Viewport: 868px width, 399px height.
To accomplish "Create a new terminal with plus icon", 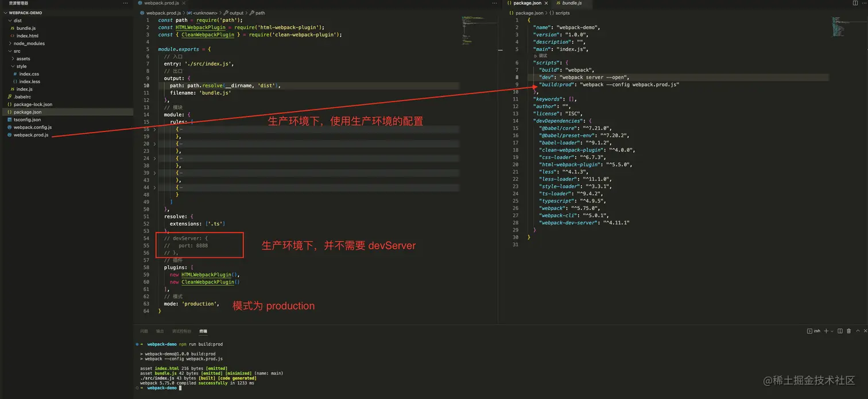I will click(x=826, y=331).
